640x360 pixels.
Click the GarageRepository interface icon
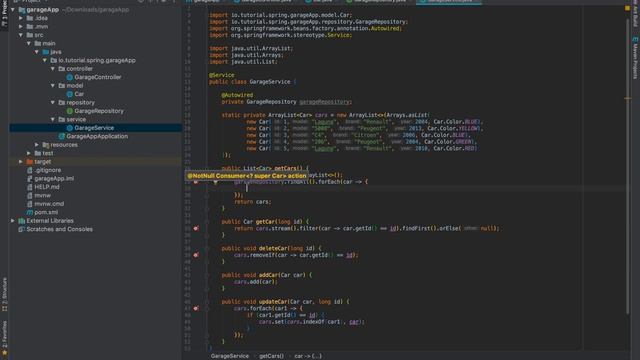point(70,111)
